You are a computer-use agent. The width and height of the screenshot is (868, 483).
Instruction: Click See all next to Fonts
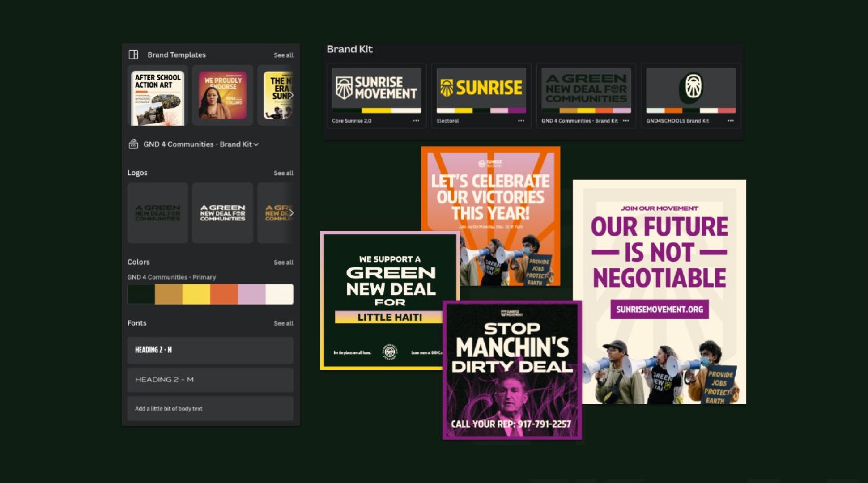pos(283,323)
